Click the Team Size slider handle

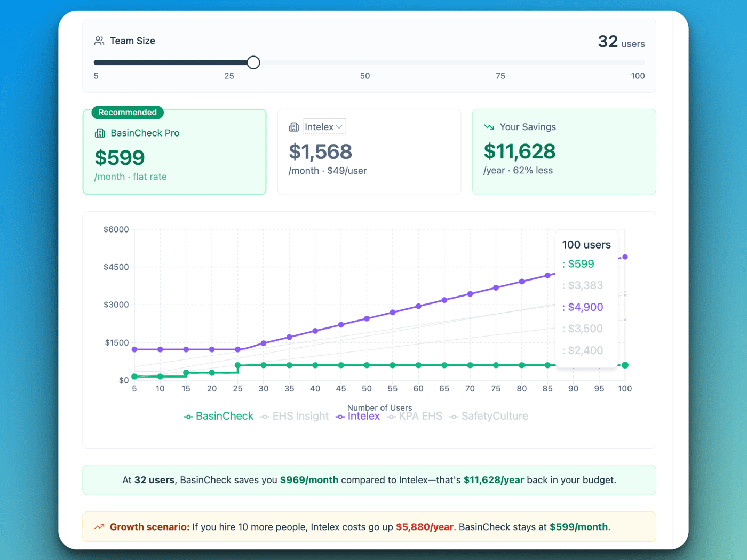tap(253, 62)
